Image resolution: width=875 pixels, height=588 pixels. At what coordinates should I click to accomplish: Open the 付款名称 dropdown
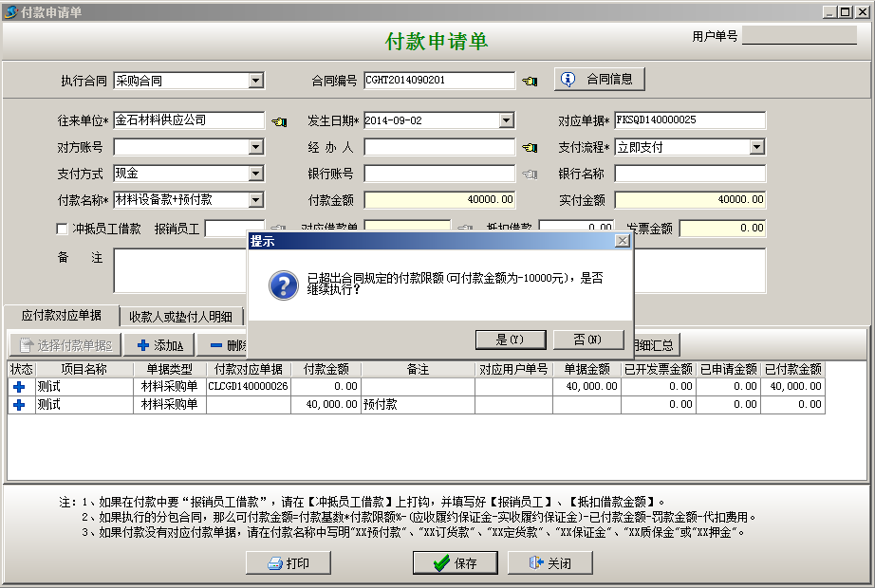pos(256,200)
